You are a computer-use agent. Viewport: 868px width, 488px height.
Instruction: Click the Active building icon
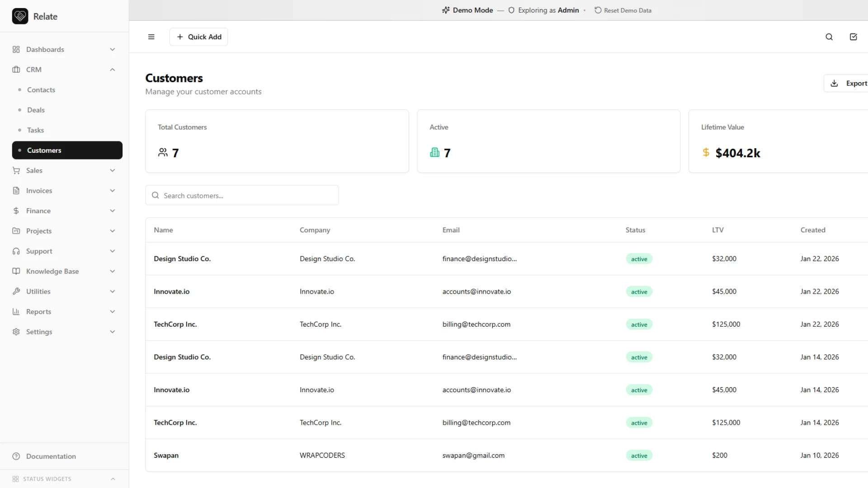tap(434, 153)
